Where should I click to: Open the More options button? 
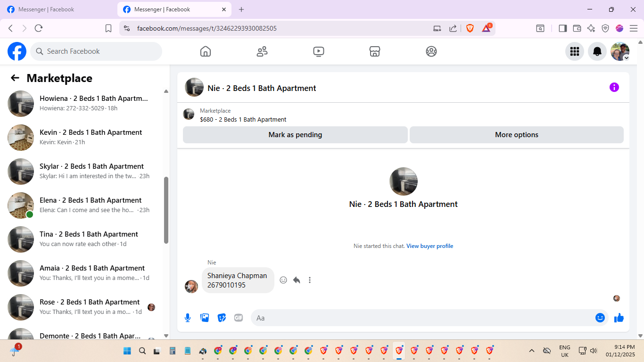coord(517,135)
